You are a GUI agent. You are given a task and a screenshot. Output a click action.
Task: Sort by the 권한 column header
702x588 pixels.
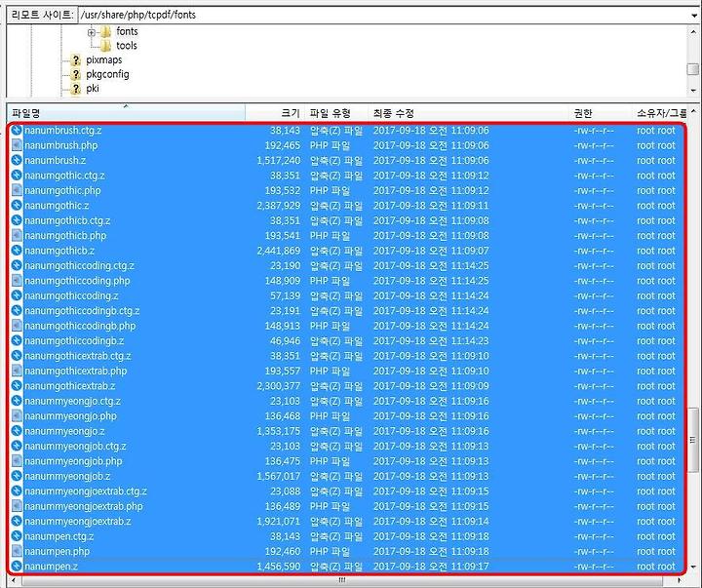click(601, 113)
